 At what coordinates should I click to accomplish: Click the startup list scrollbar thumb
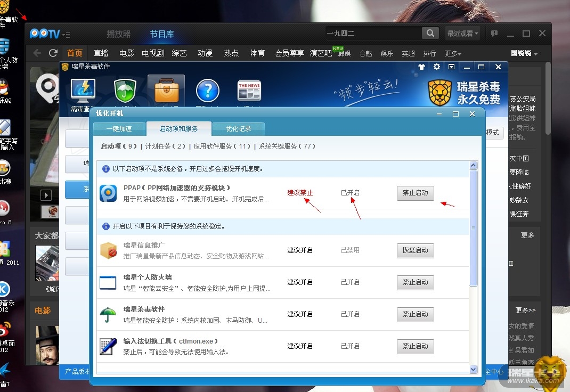click(x=473, y=228)
